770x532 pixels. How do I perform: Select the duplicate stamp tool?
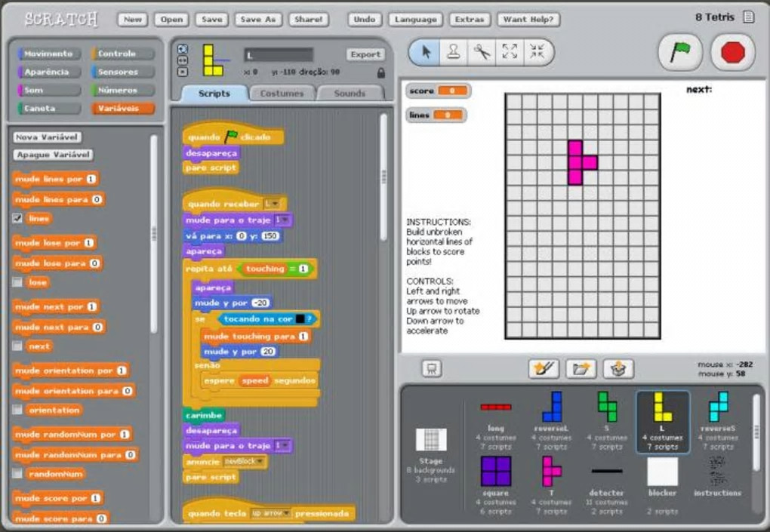453,51
